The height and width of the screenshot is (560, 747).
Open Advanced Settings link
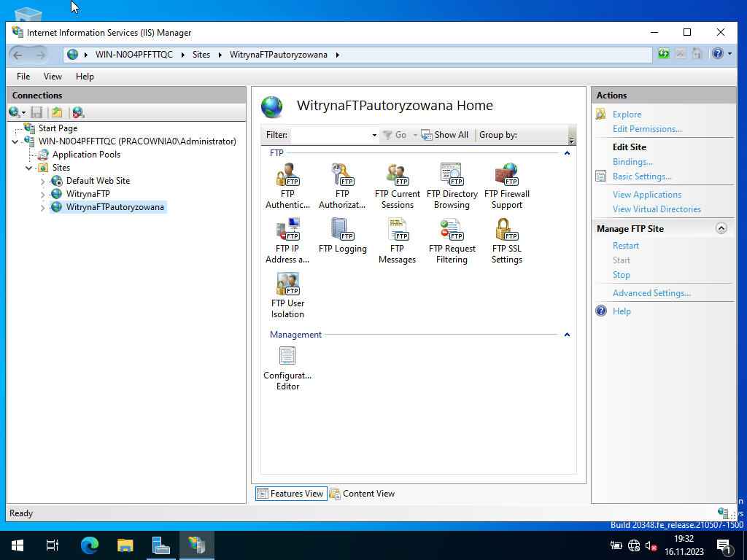tap(651, 293)
